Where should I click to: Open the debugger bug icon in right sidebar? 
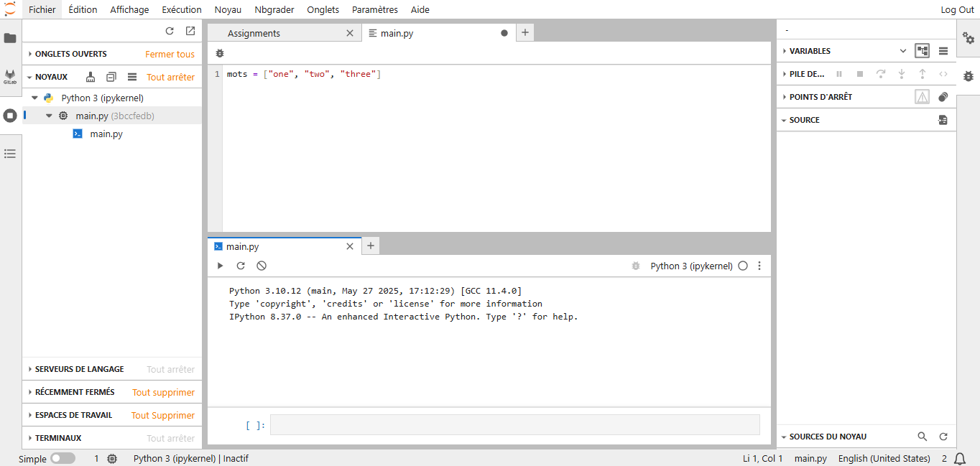969,76
